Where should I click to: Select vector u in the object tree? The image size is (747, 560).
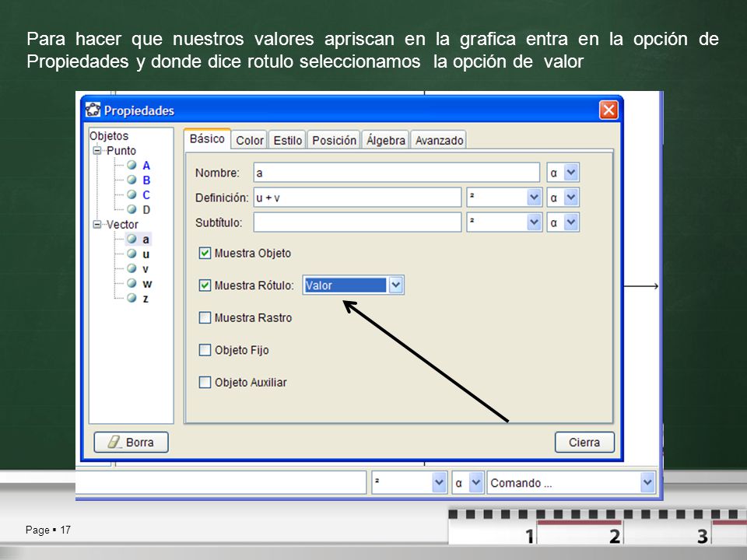tap(146, 254)
